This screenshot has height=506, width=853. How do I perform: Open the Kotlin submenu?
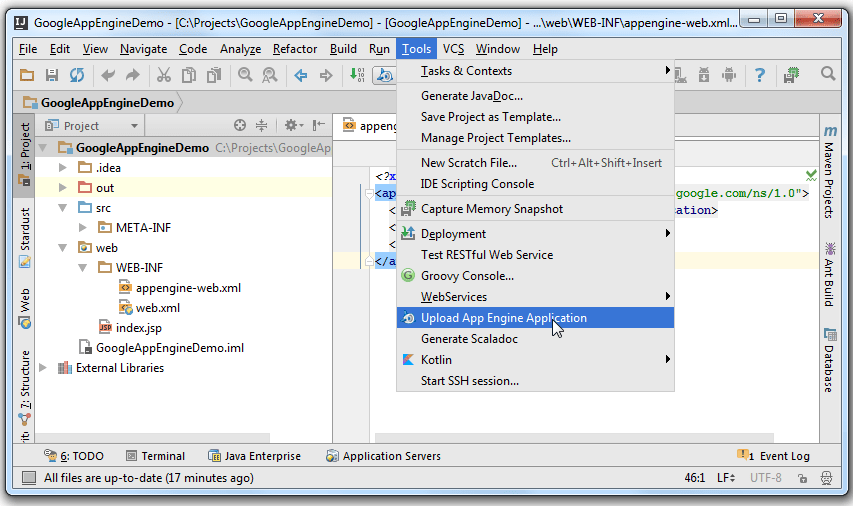tap(535, 360)
